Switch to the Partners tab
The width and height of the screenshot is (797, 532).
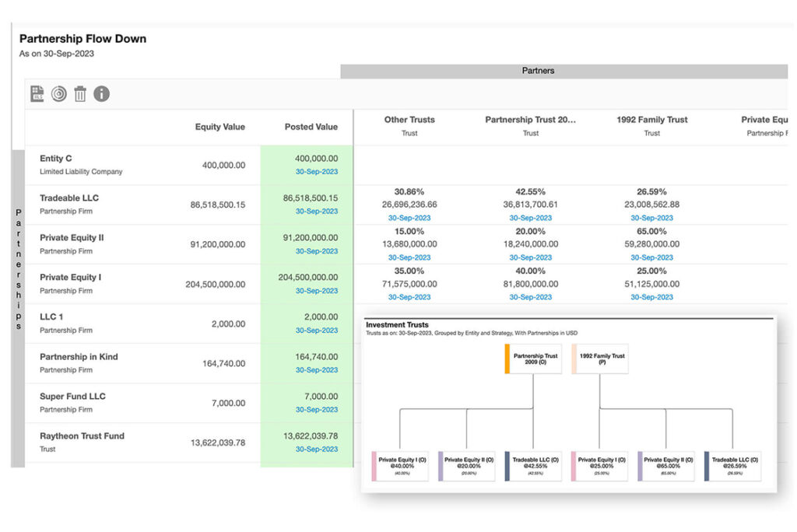pos(538,70)
